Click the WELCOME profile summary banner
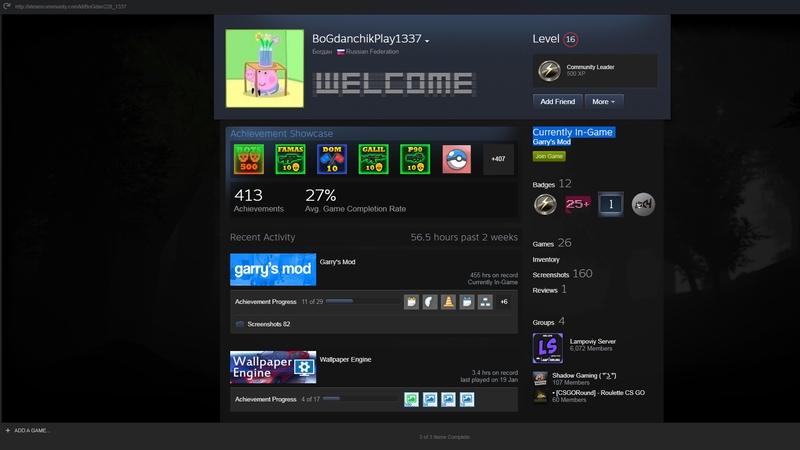The image size is (800, 450). (x=394, y=84)
